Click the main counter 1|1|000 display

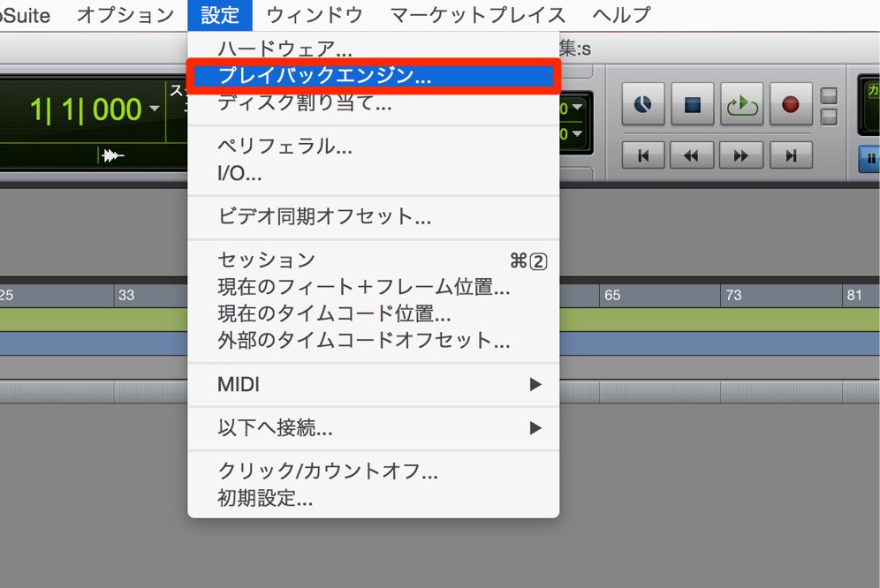pos(86,109)
